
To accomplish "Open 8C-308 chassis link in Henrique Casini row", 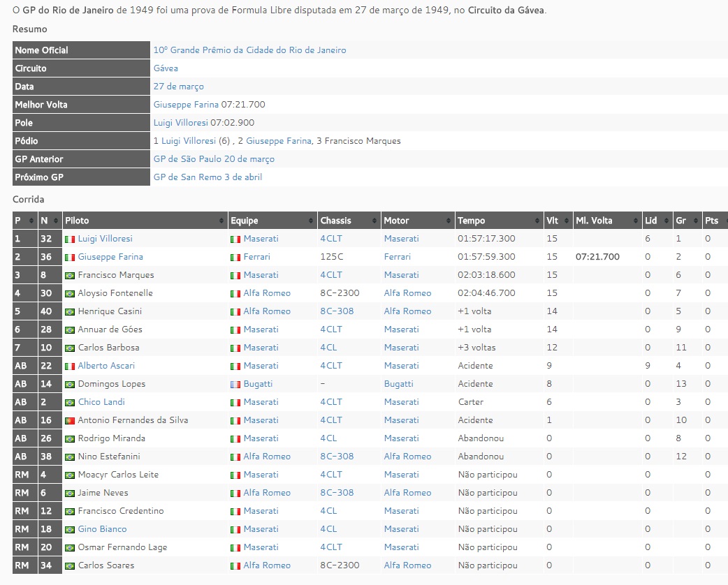I will [x=337, y=311].
